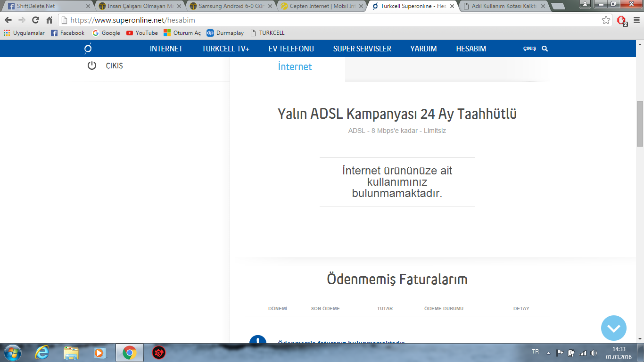Screen dimensions: 644x362
Task: Reload the page with the refresh icon
Action: [35, 20]
